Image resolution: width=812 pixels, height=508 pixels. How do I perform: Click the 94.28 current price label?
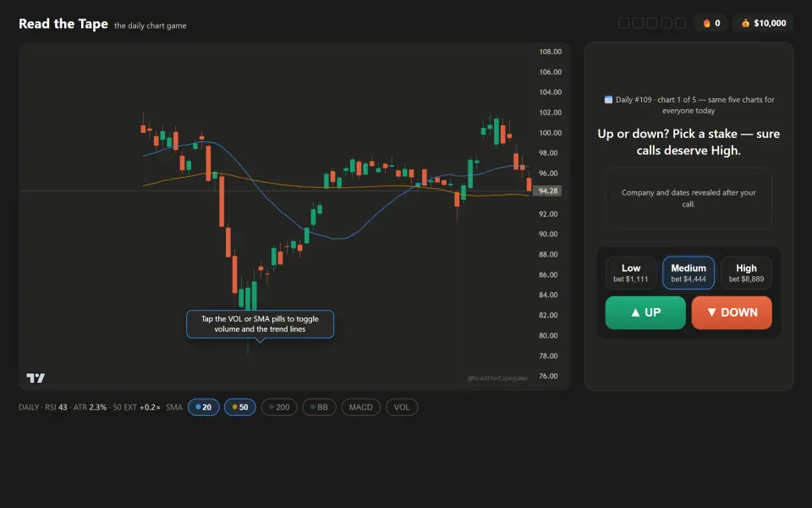pos(548,190)
